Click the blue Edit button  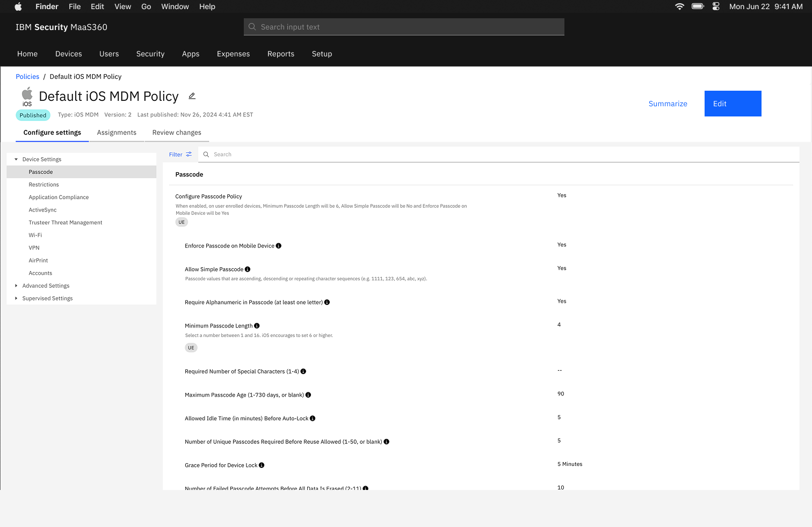click(x=733, y=104)
